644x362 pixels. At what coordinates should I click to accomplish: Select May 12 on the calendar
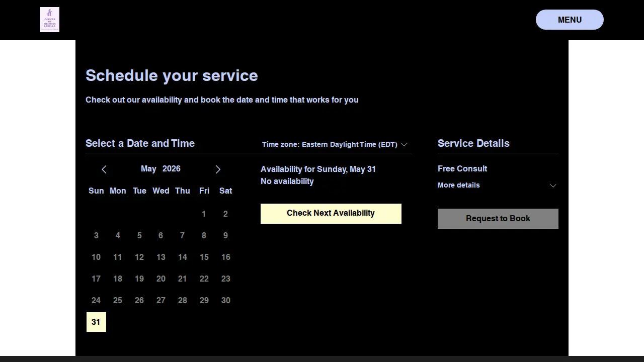coord(139,257)
